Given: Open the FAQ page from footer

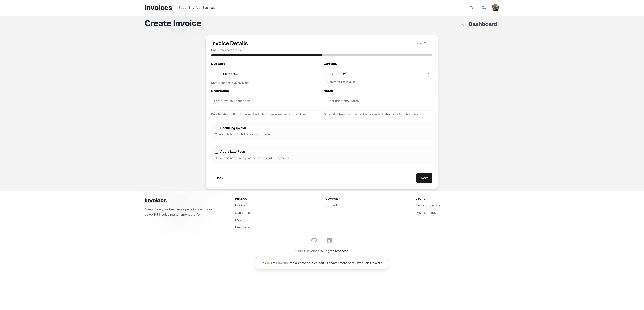Looking at the screenshot, I should coord(238,220).
